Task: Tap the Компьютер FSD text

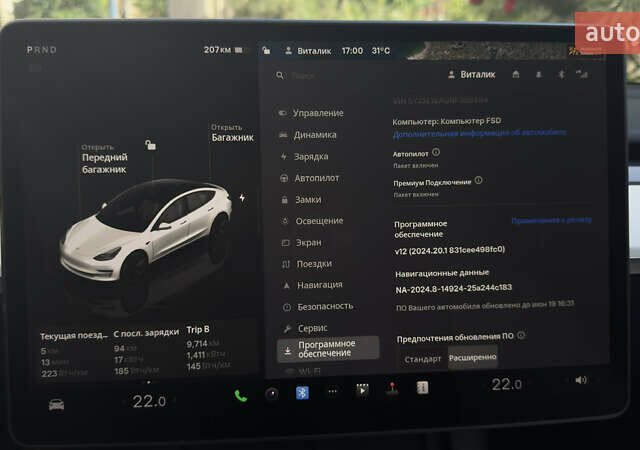Action: (447, 121)
